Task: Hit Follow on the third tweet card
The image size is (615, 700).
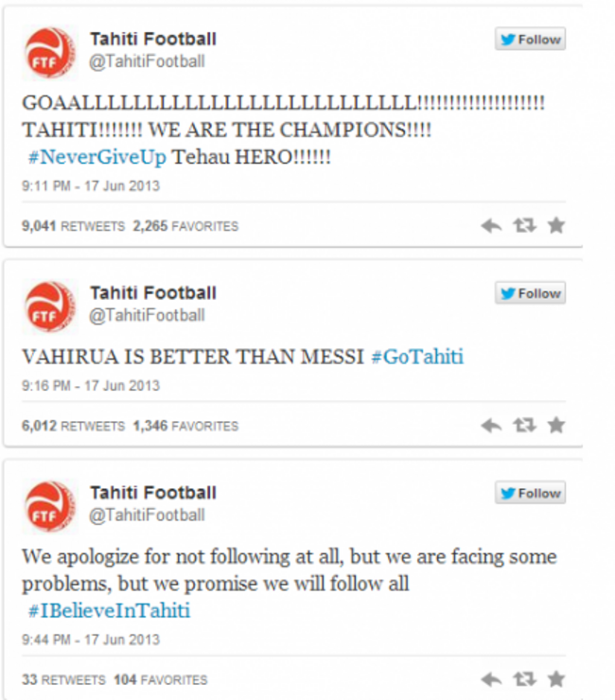Action: click(x=530, y=493)
